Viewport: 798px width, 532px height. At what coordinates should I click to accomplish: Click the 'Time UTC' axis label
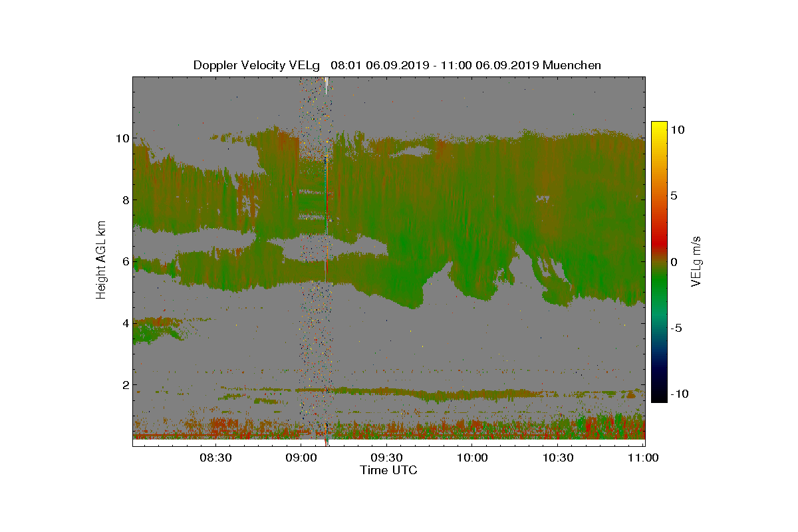[x=389, y=470]
